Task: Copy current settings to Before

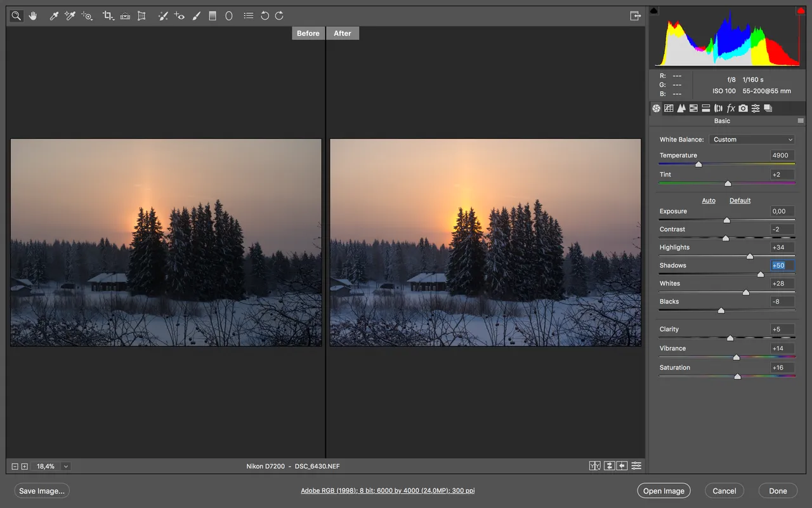Action: 622,466
